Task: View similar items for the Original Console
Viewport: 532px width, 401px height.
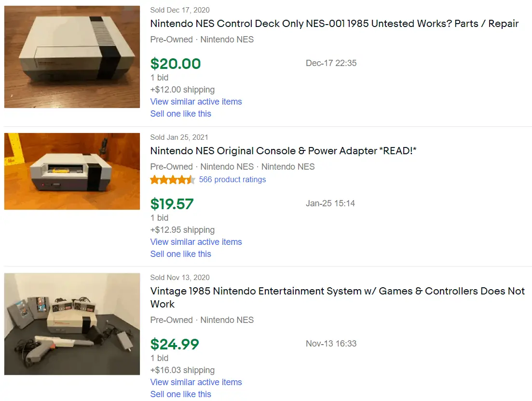Action: tap(196, 241)
